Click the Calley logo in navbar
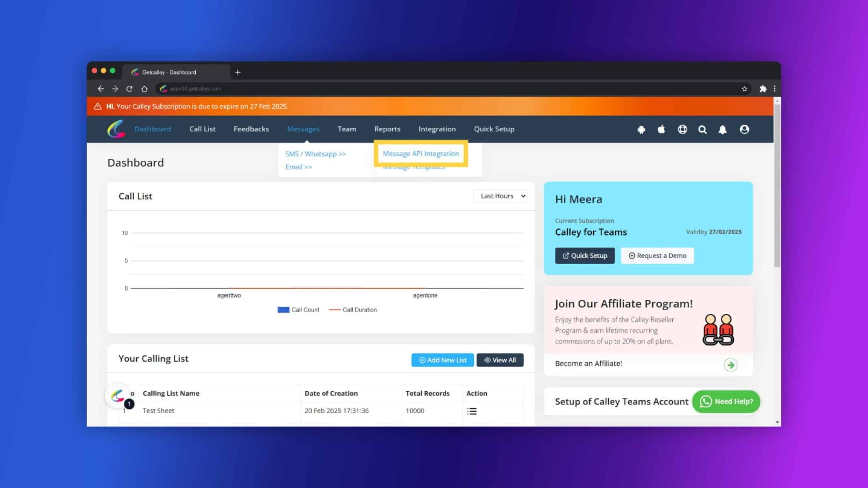Screen dimensions: 868x488 116,129
